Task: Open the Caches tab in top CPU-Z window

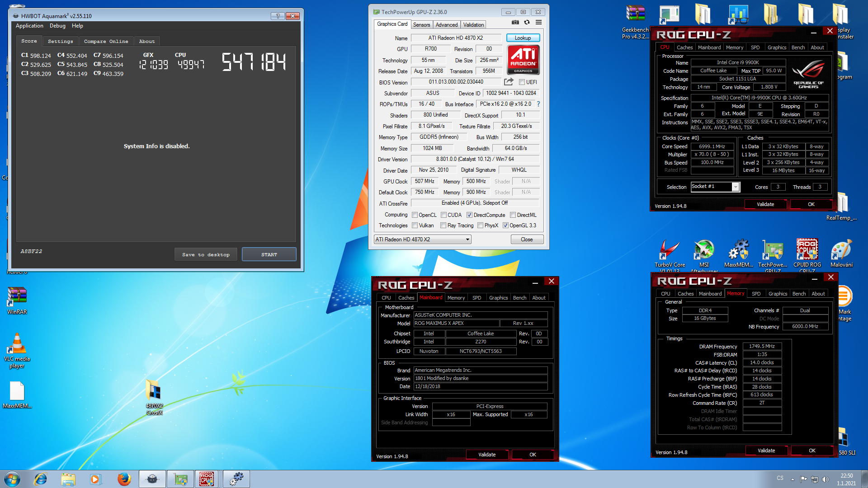Action: (x=684, y=47)
